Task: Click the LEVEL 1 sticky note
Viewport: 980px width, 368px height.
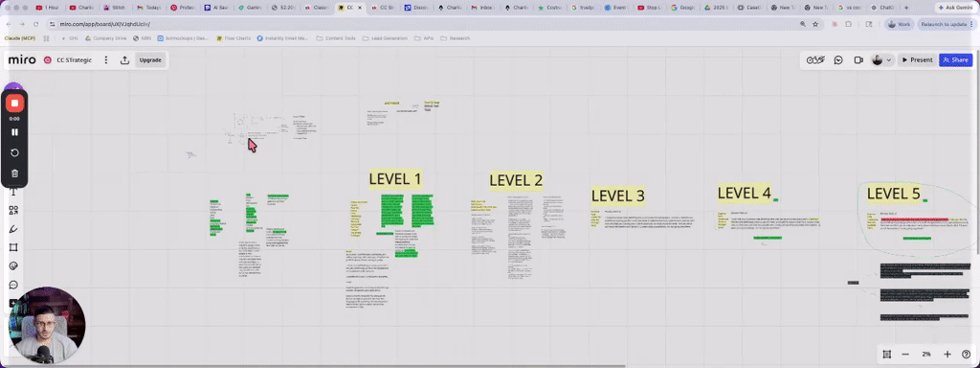Action: click(x=395, y=179)
